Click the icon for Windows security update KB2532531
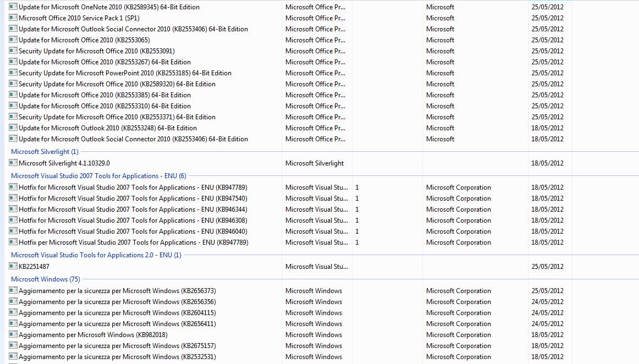639x364 pixels. (x=13, y=356)
